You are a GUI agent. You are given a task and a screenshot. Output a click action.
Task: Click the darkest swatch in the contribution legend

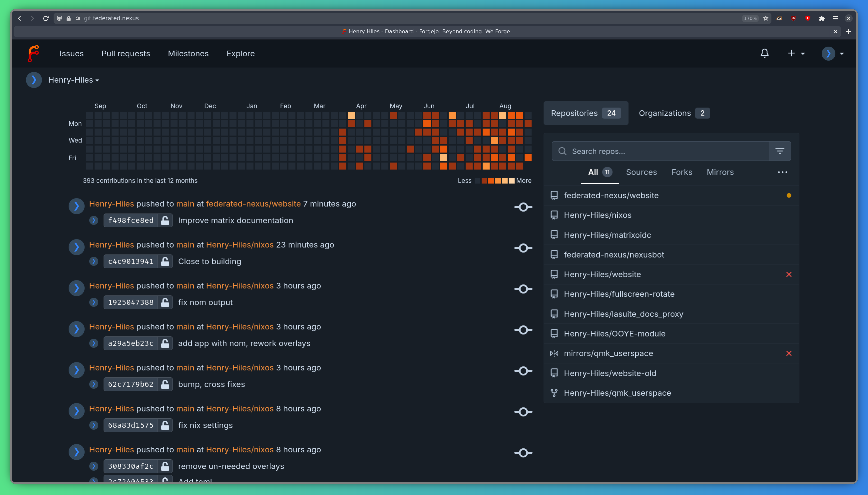tap(478, 181)
